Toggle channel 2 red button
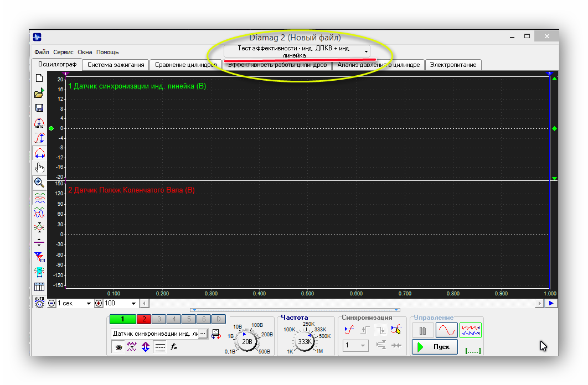The width and height of the screenshot is (588, 385). 144,319
